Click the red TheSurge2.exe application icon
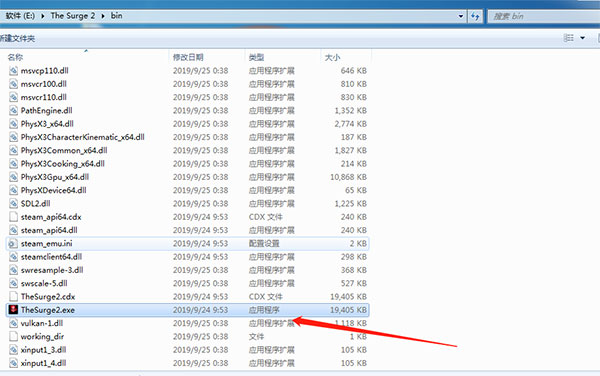This screenshot has height=376, width=600. [x=13, y=310]
